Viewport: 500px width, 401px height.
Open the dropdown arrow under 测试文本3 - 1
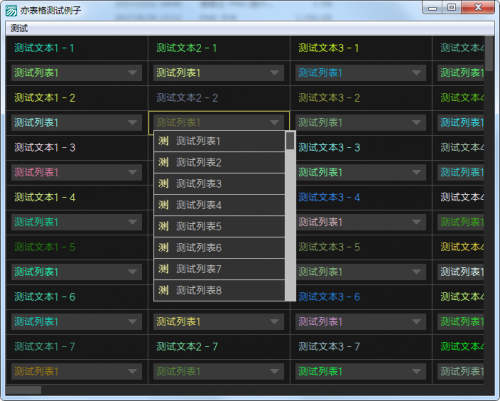(x=416, y=73)
